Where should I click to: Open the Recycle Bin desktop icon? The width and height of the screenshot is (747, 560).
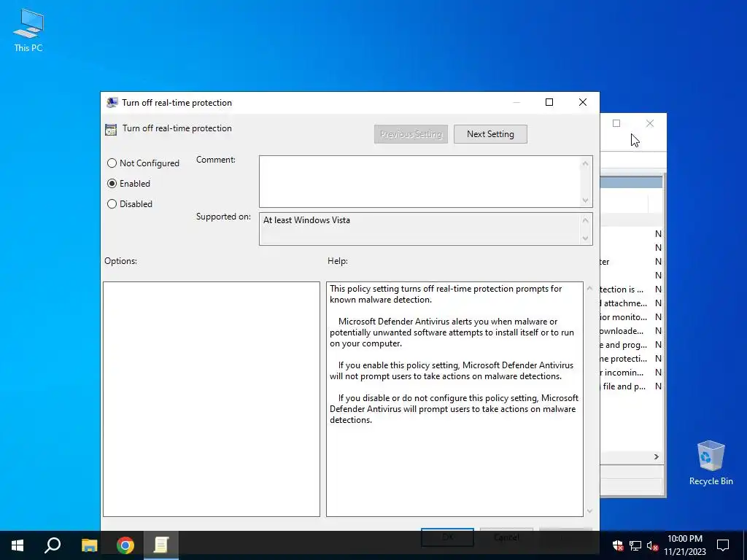(x=711, y=463)
